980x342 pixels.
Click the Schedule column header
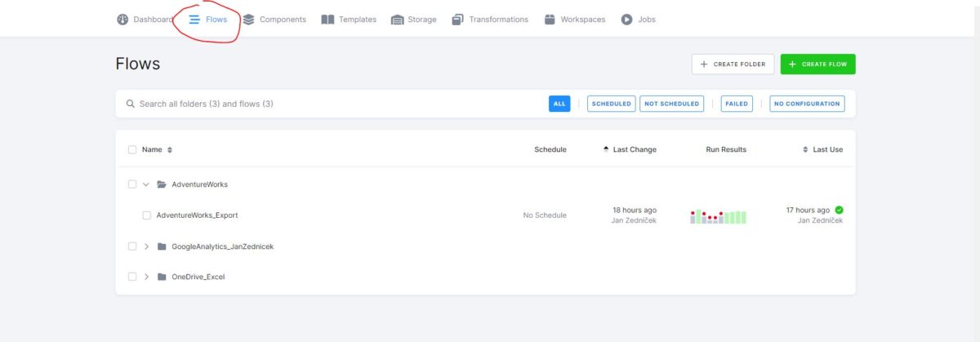(550, 149)
